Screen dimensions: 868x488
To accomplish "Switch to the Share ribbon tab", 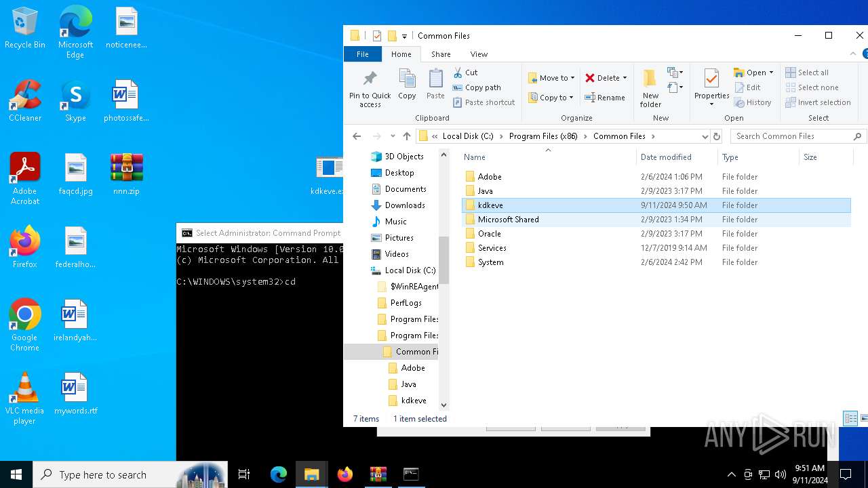I will point(441,54).
